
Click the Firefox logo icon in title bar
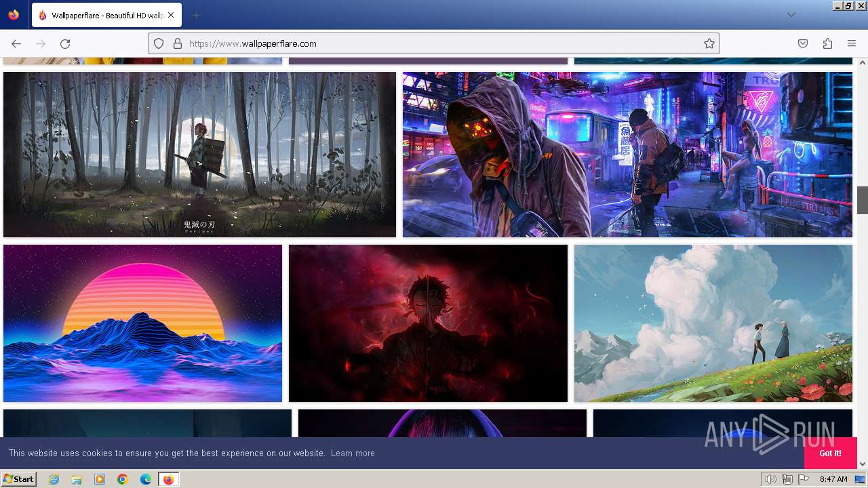coord(14,15)
